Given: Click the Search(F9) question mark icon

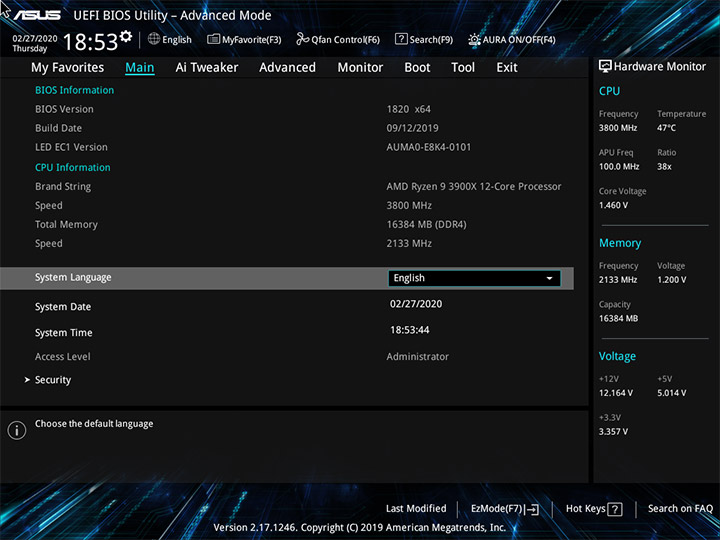Looking at the screenshot, I should point(401,39).
